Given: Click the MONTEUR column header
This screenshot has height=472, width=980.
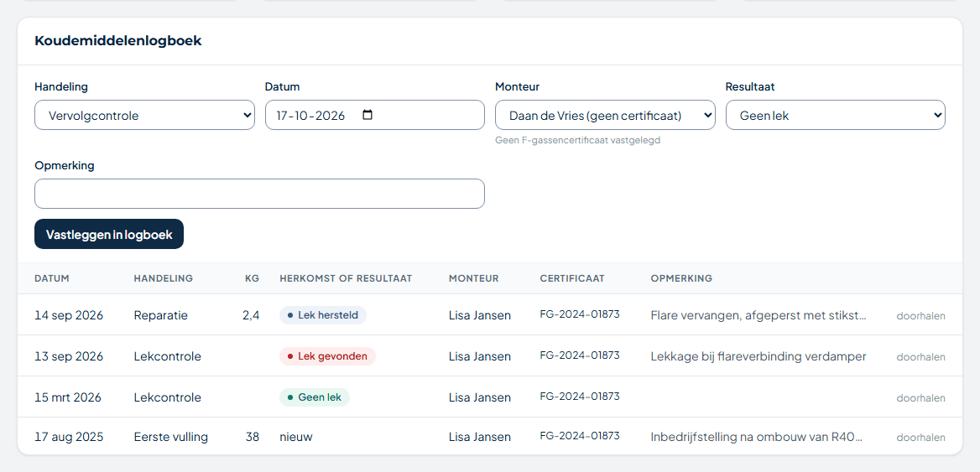Looking at the screenshot, I should pos(474,278).
